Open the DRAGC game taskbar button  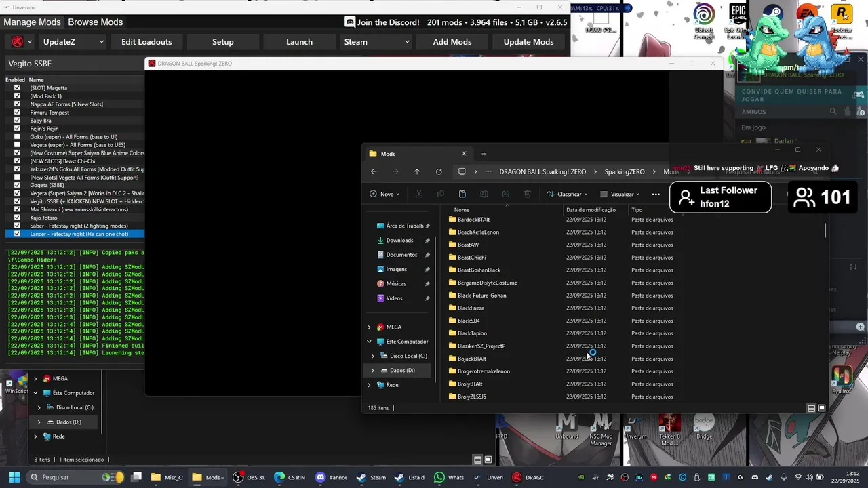(x=528, y=477)
